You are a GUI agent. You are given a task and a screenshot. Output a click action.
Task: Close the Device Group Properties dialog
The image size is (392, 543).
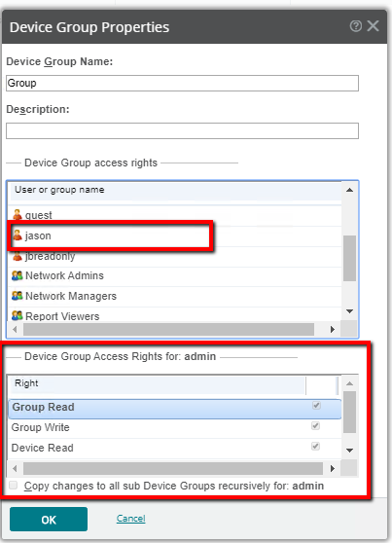tap(373, 26)
